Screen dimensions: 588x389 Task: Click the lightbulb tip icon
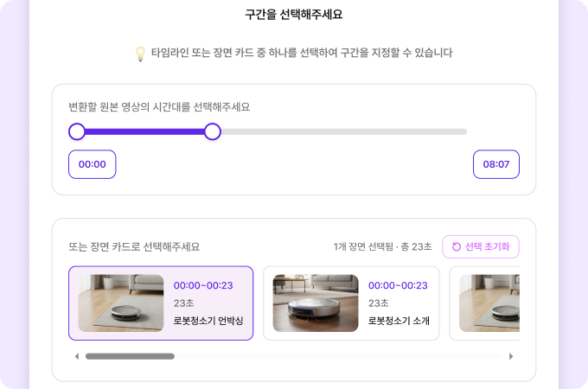140,54
